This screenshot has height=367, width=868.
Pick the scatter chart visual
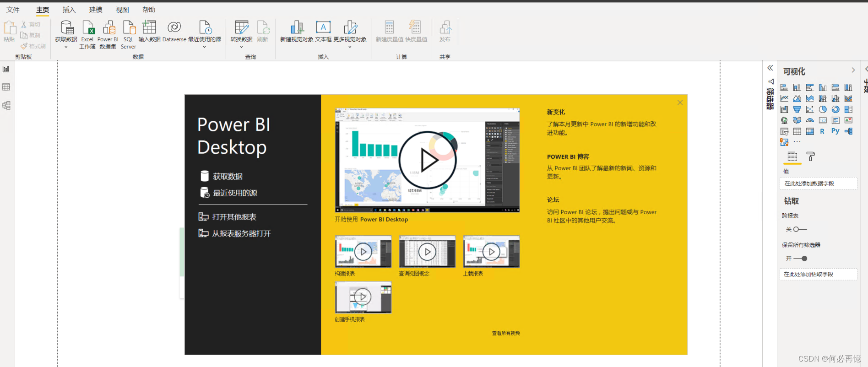(x=810, y=109)
